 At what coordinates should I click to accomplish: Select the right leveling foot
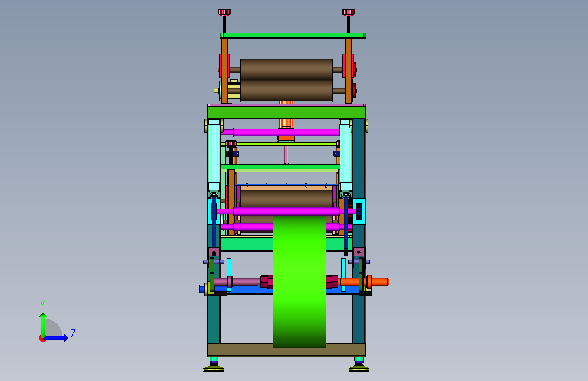click(x=359, y=365)
